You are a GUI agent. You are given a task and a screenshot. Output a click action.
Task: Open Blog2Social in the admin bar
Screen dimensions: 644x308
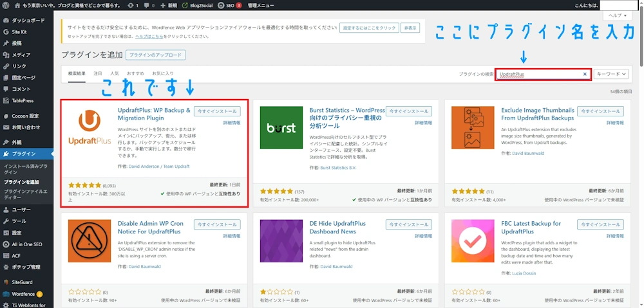(x=196, y=5)
